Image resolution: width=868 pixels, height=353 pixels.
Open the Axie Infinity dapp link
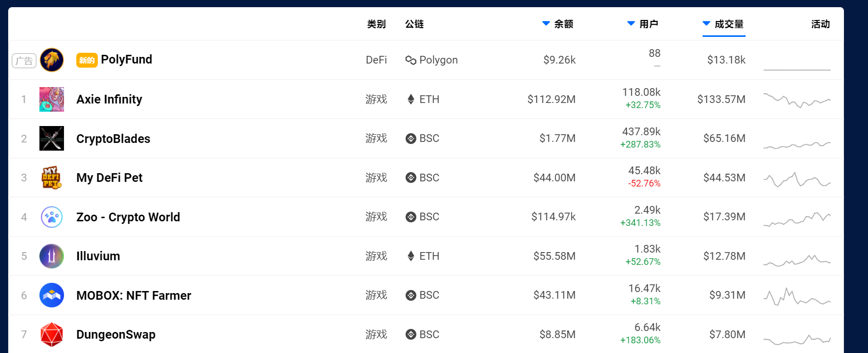pyautogui.click(x=109, y=99)
